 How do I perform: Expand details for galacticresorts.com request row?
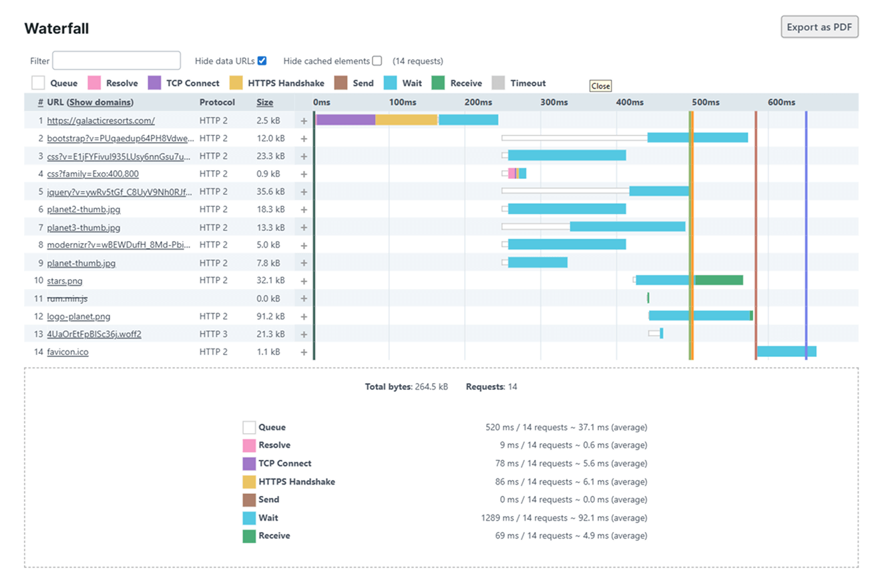point(304,121)
